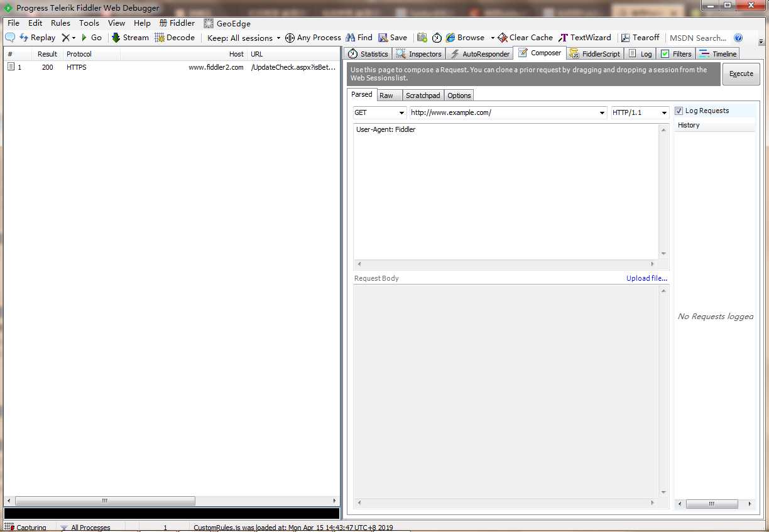Open the View menu
This screenshot has height=532, width=769.
click(x=117, y=23)
